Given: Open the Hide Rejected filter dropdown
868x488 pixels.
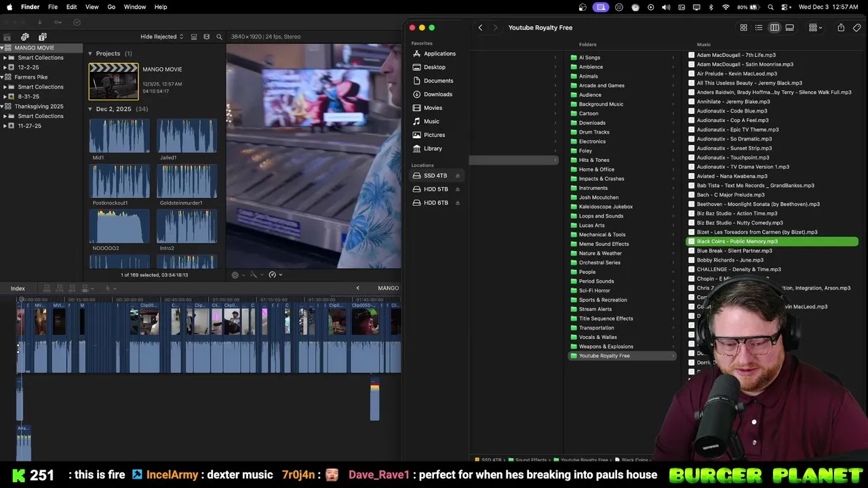Looking at the screenshot, I should 162,37.
